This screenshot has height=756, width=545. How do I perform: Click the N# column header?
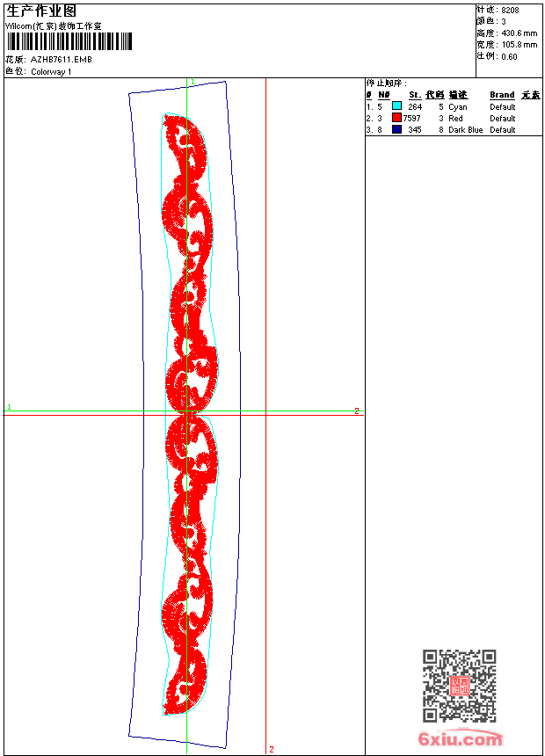pos(384,95)
